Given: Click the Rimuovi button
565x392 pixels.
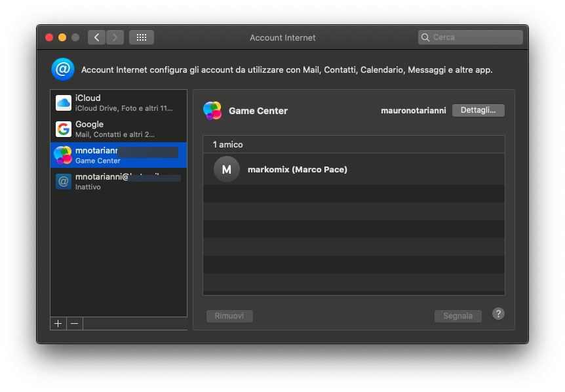Looking at the screenshot, I should 229,316.
